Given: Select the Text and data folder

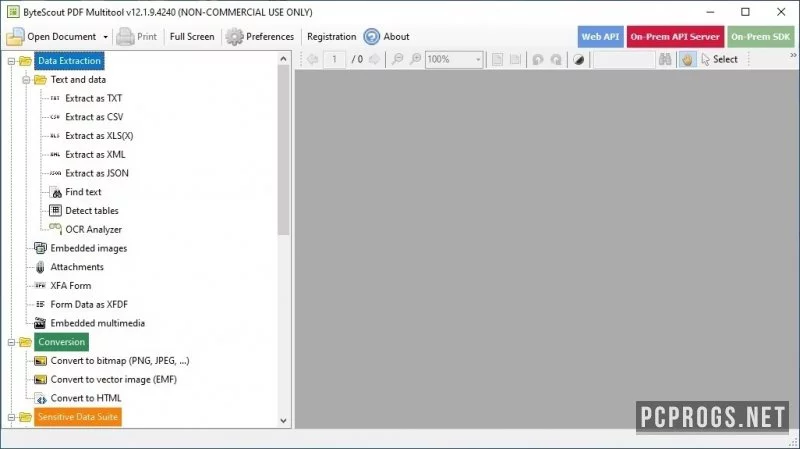Looking at the screenshot, I should [x=78, y=80].
